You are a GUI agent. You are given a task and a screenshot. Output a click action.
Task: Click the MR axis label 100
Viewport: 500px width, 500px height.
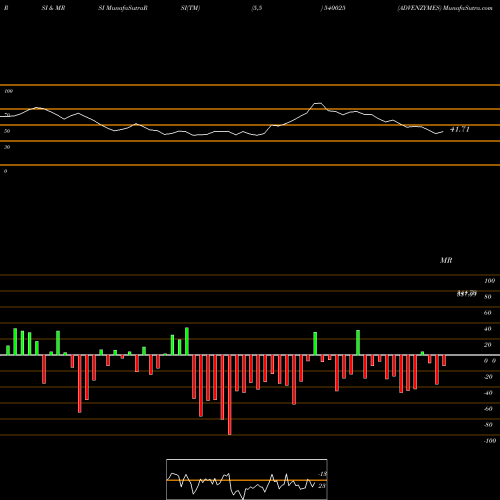[x=489, y=281]
